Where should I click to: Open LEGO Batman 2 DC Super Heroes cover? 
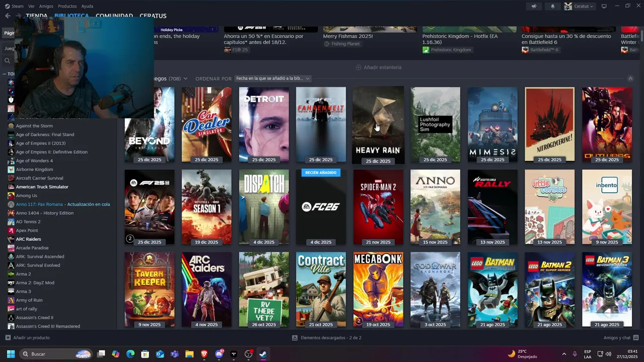coord(549,290)
